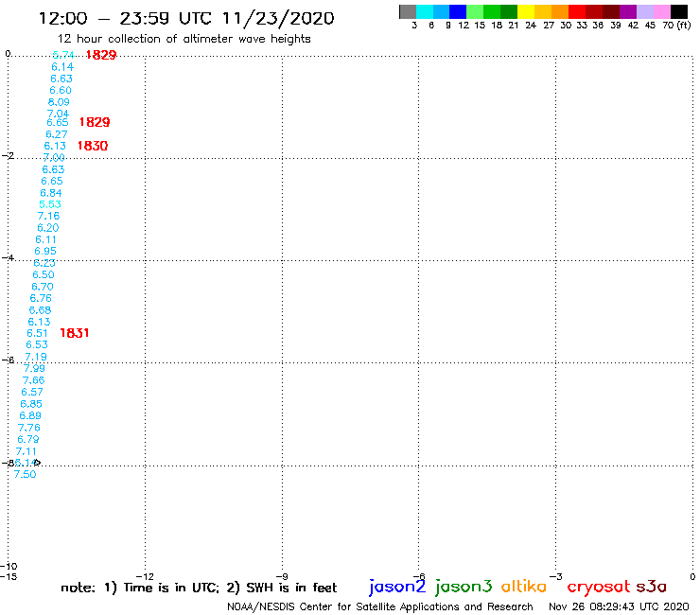Click the 7.11 wave height value
Viewport: 700px width, 615px height.
[x=26, y=451]
